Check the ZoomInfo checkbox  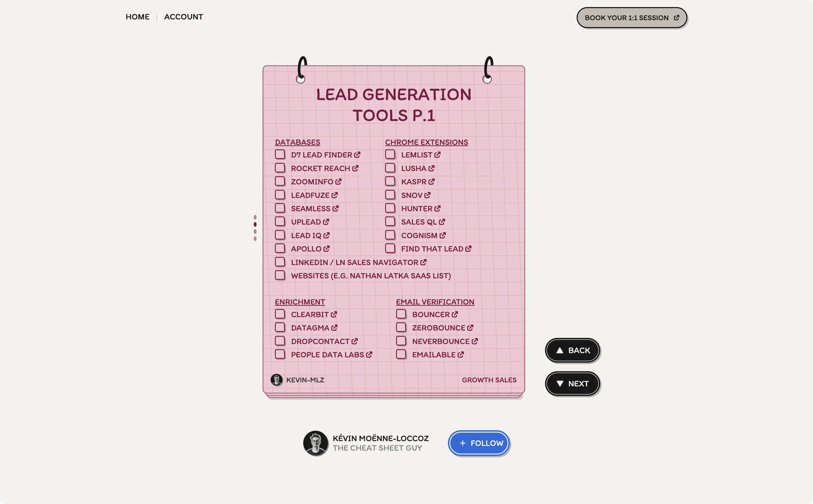coord(280,181)
